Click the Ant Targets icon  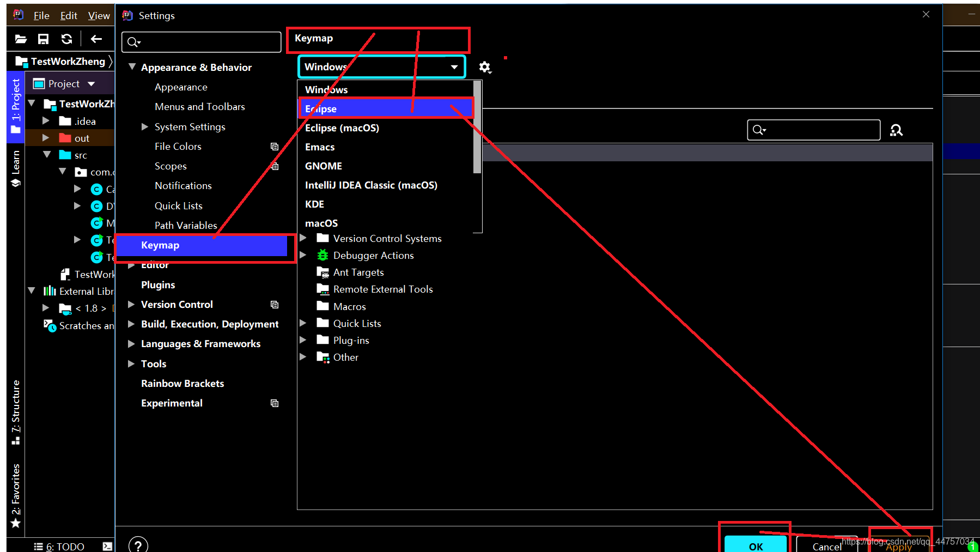[x=323, y=272]
